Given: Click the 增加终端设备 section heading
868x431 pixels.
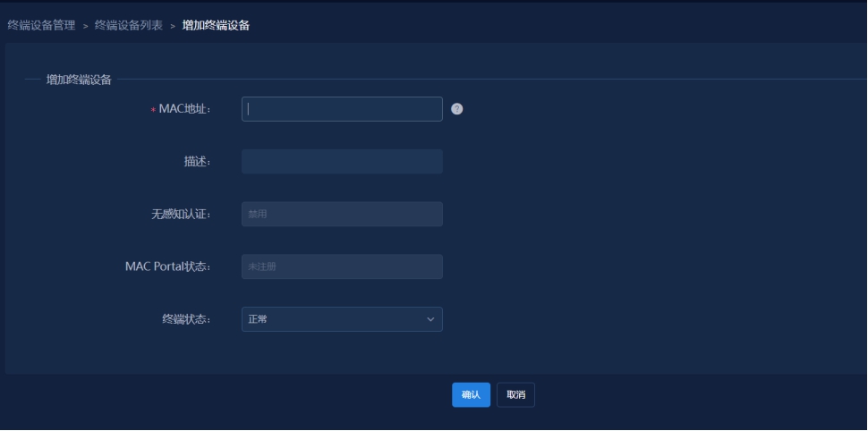Looking at the screenshot, I should (79, 80).
